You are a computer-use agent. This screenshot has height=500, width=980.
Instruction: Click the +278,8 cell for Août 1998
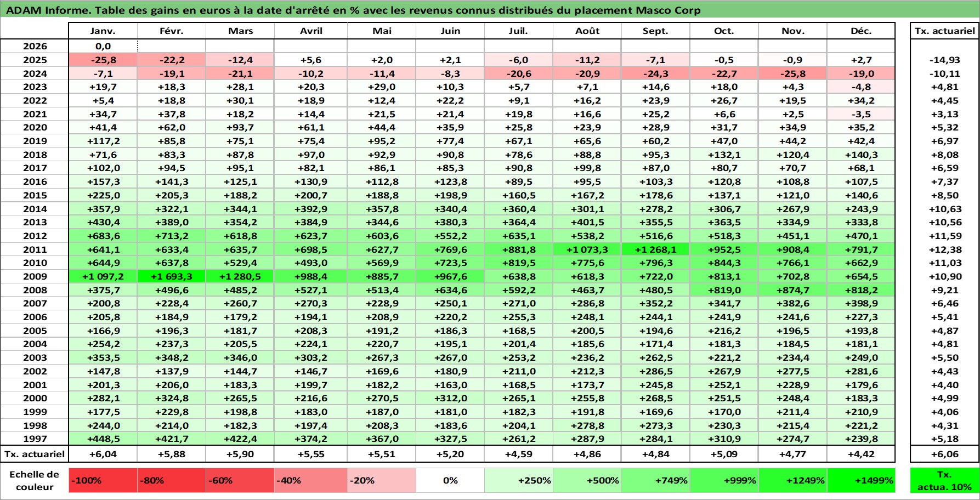coord(587,425)
